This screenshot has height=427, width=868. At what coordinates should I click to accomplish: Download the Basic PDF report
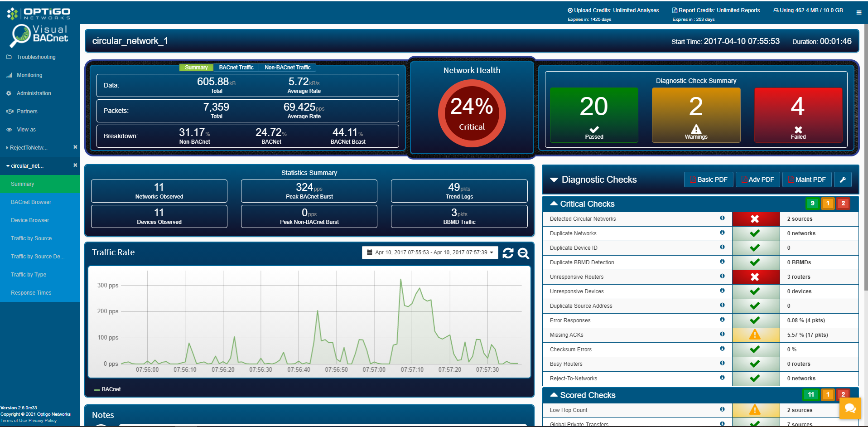tap(709, 180)
